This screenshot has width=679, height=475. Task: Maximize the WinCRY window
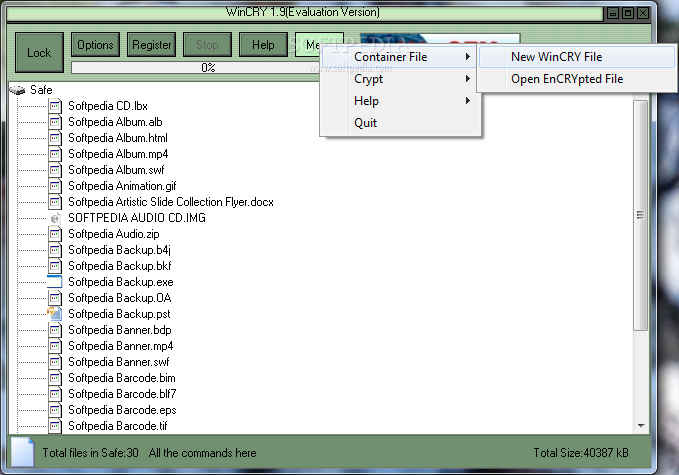pos(628,13)
